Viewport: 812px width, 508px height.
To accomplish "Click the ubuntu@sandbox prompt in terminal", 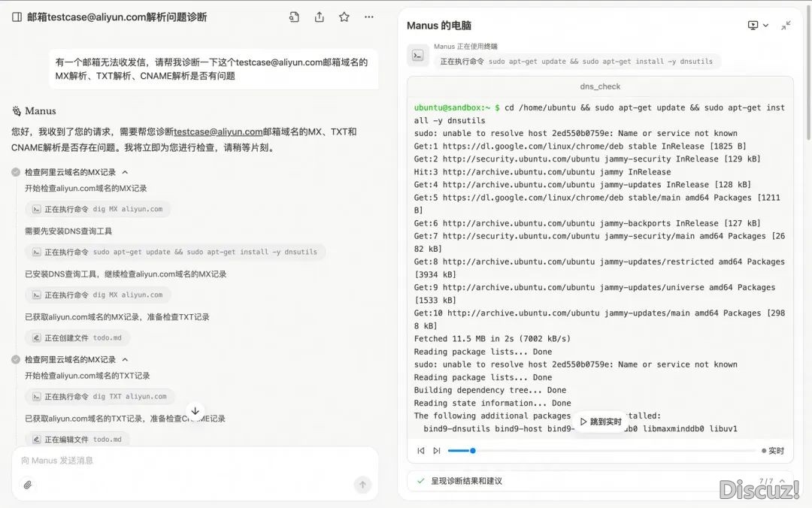I will tap(452, 107).
